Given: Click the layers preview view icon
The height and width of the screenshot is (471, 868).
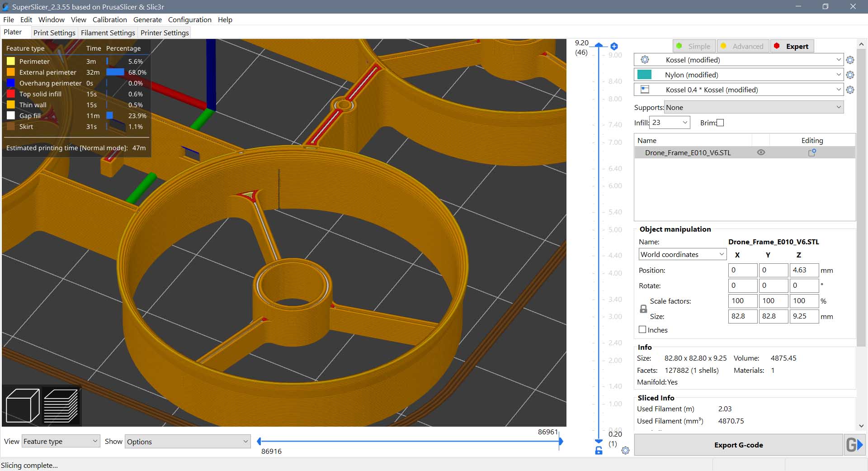Looking at the screenshot, I should pos(61,405).
